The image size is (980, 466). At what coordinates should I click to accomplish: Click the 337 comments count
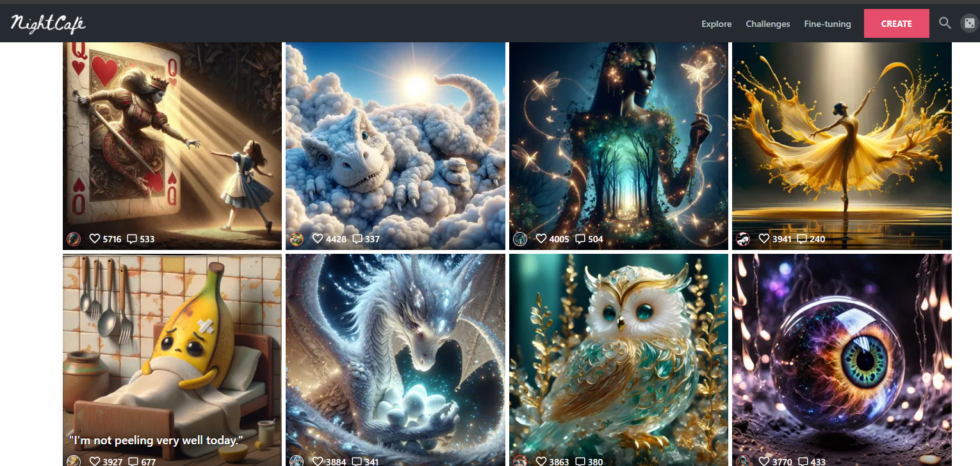372,238
